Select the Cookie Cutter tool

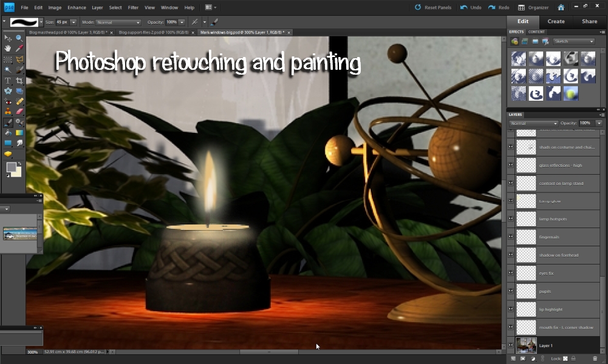[8, 91]
